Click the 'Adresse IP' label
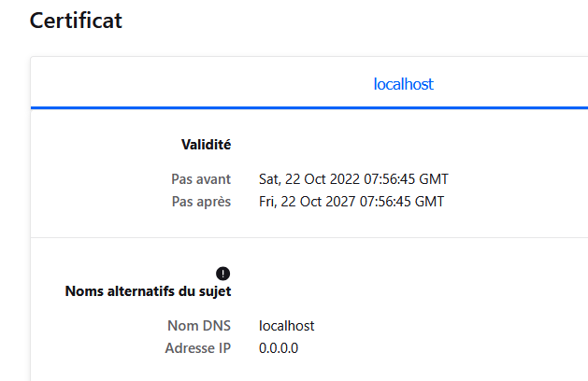Image resolution: width=588 pixels, height=381 pixels. pos(197,348)
